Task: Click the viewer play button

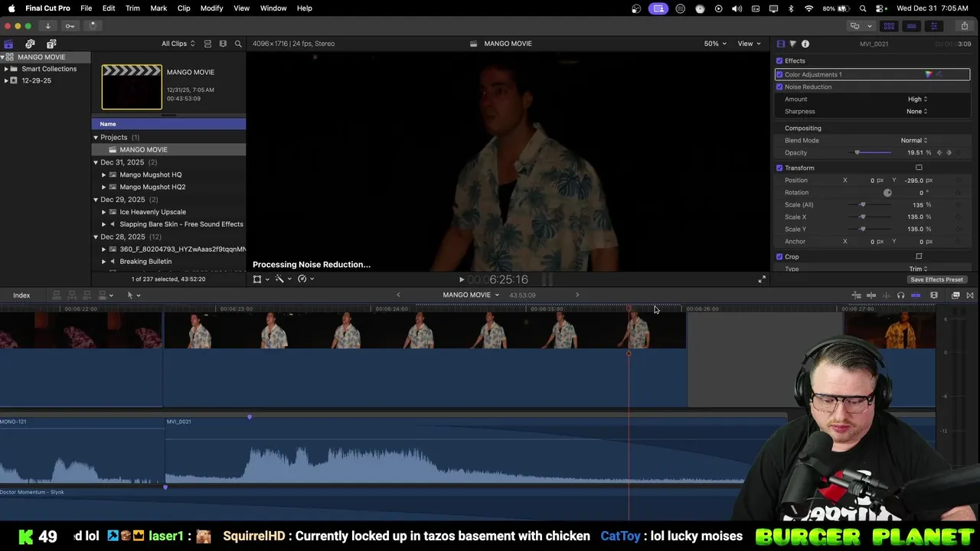Action: 461,279
